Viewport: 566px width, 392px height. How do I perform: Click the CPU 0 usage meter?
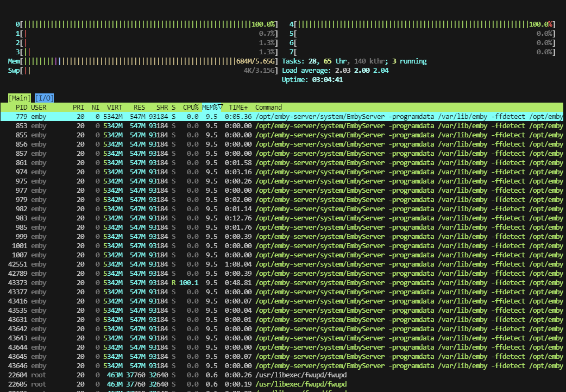click(x=147, y=24)
